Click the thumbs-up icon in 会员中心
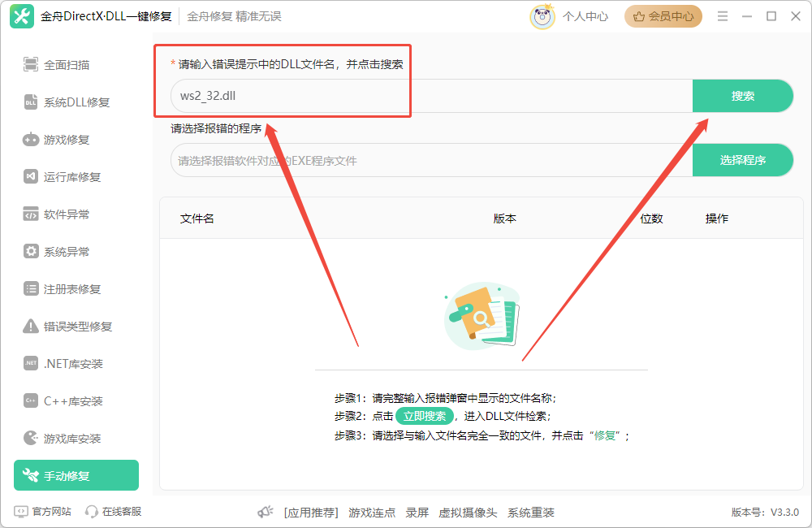The width and height of the screenshot is (812, 528). pyautogui.click(x=639, y=16)
